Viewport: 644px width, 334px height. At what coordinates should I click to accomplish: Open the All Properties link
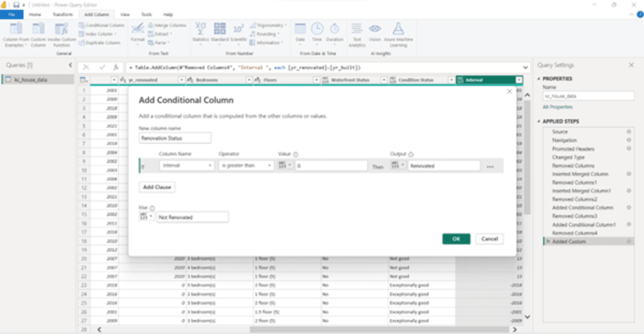tap(558, 107)
